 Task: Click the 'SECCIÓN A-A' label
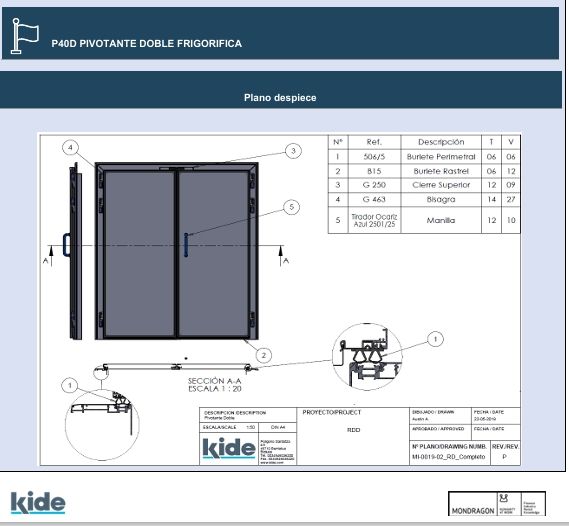pyautogui.click(x=214, y=381)
